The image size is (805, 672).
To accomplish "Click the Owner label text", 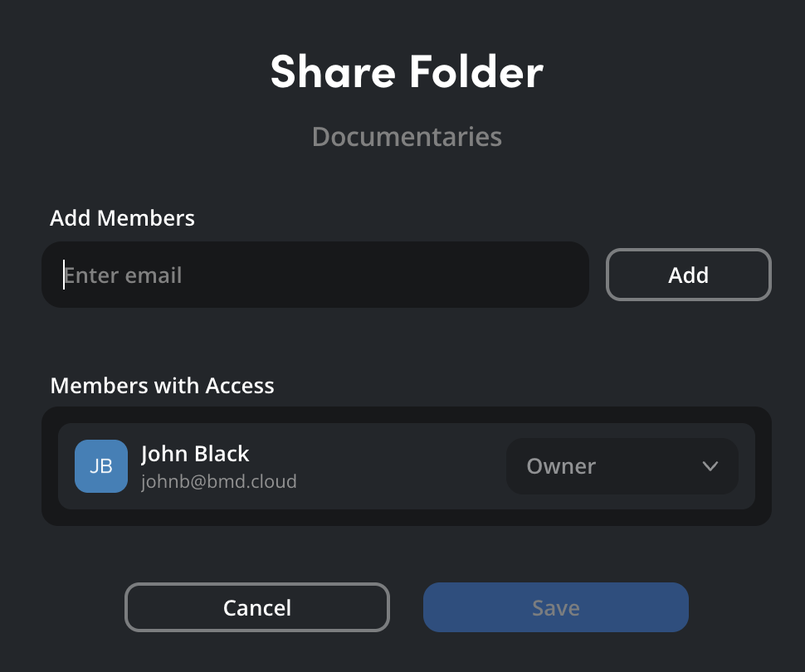I will coord(561,466).
